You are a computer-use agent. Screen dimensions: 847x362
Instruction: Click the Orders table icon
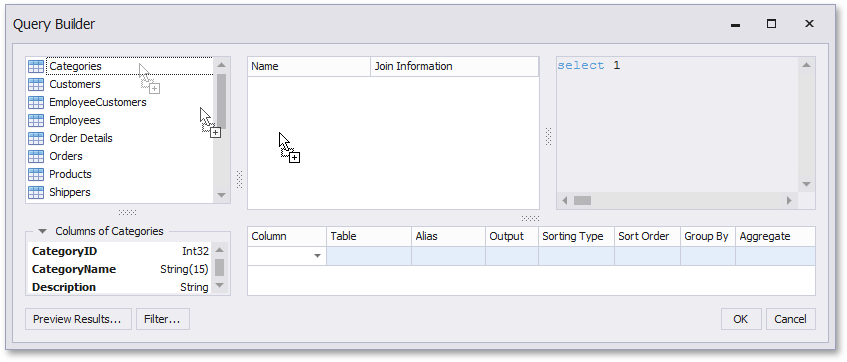[x=36, y=156]
